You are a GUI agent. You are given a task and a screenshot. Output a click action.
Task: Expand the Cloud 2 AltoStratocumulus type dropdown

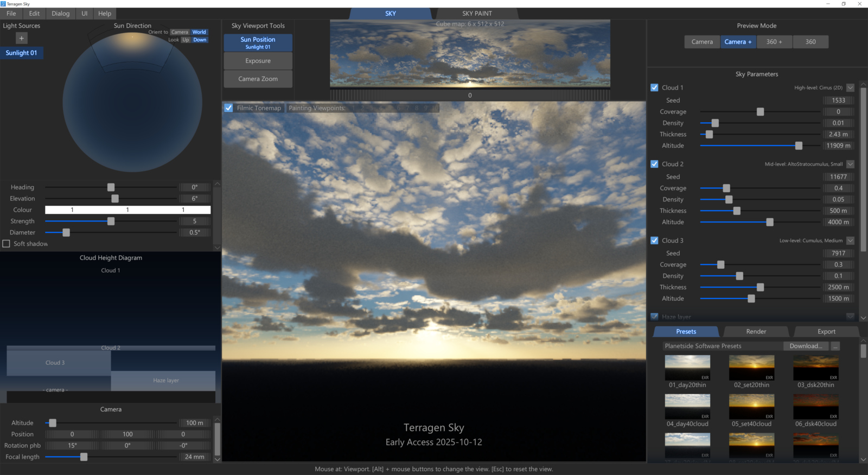(x=850, y=164)
